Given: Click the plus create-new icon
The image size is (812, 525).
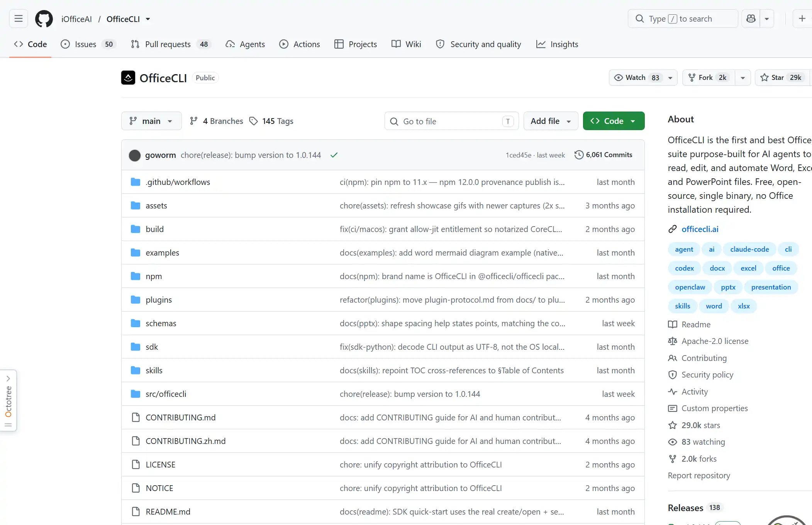Looking at the screenshot, I should (x=802, y=19).
